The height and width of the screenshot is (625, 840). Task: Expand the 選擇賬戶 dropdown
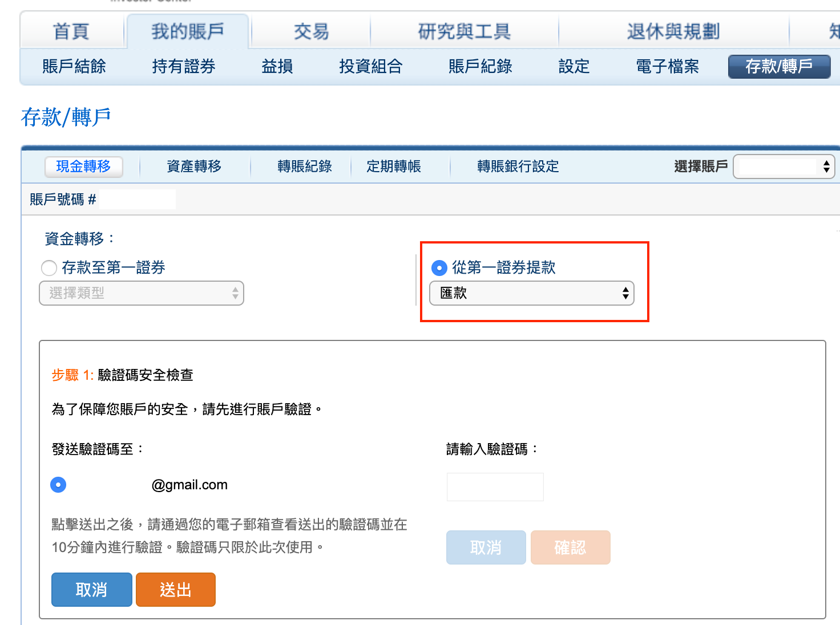[784, 167]
